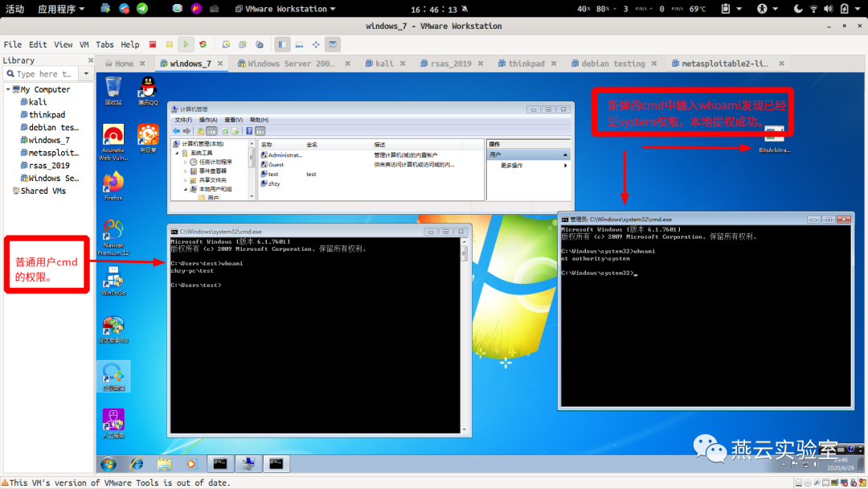Open the Help menu in VMware
This screenshot has width=868, height=489.
coord(130,44)
